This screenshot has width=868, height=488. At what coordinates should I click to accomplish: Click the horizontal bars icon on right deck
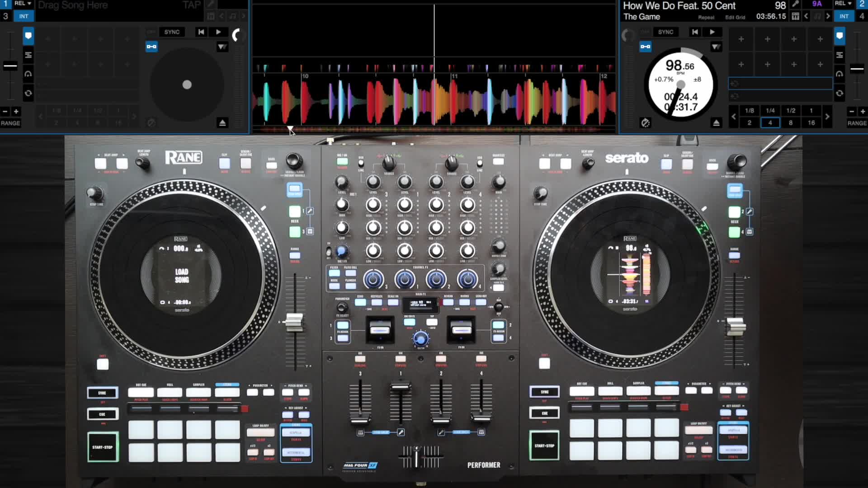(840, 55)
